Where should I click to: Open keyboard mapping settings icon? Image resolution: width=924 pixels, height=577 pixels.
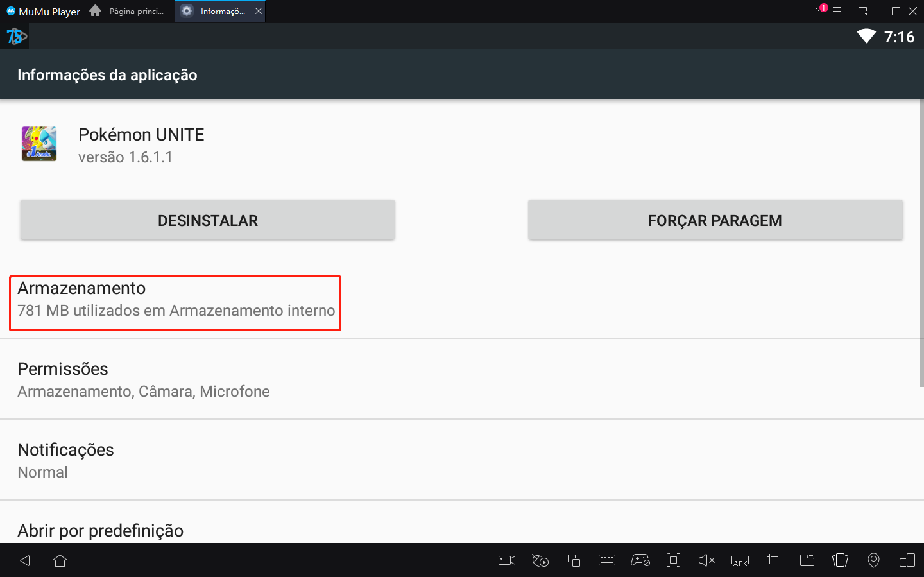pos(607,560)
